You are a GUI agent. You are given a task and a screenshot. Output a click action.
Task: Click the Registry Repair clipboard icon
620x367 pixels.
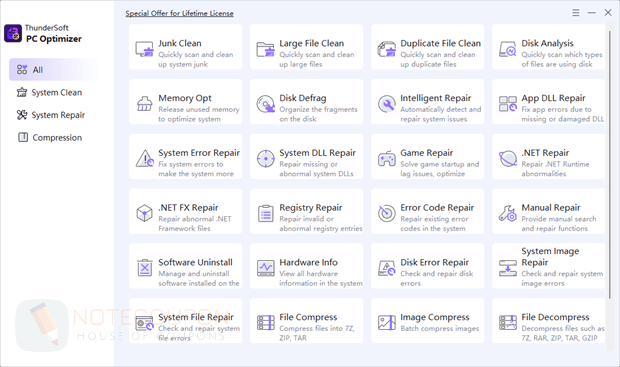coord(265,213)
